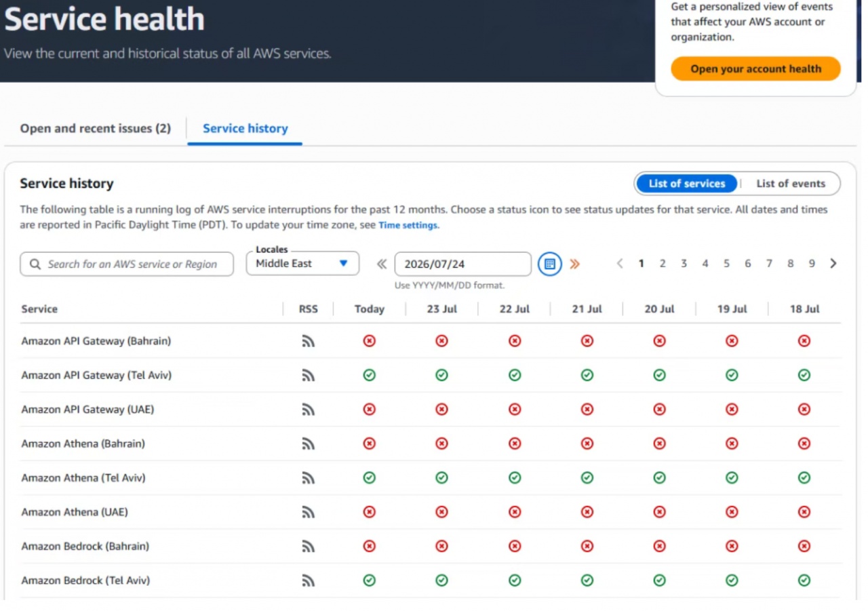Switch to List of events view
The height and width of the screenshot is (611, 868).
click(791, 183)
